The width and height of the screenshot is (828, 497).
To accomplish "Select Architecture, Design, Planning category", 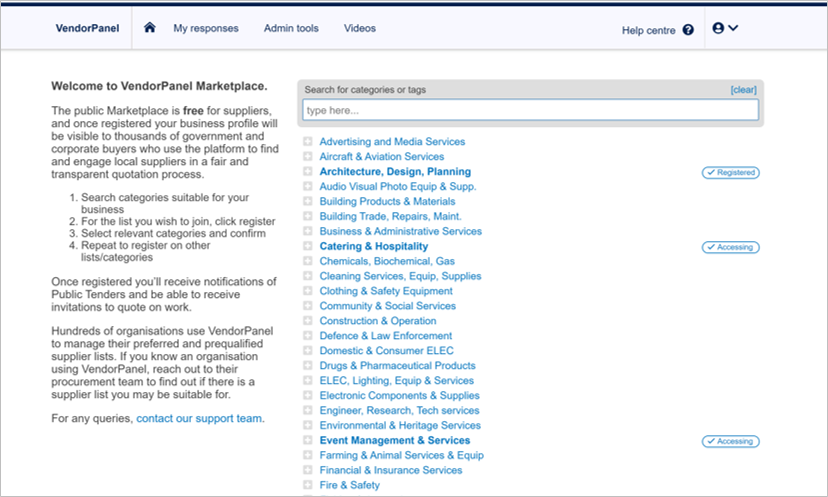I will [x=395, y=172].
